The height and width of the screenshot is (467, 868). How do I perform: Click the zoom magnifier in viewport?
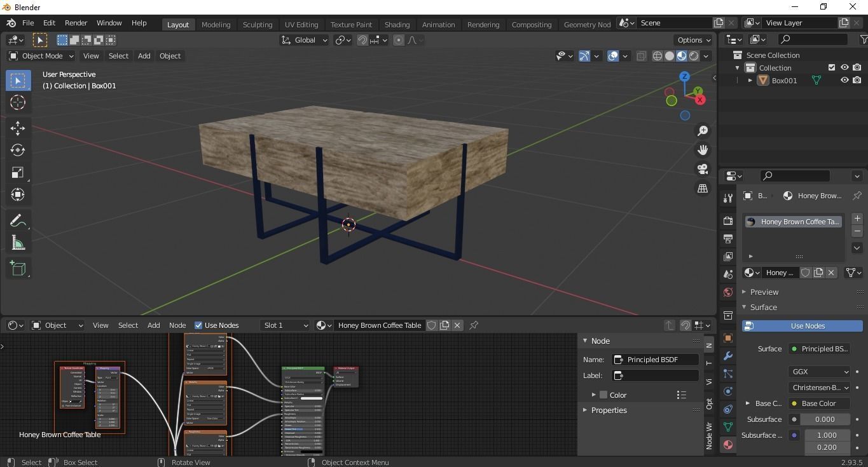(703, 131)
